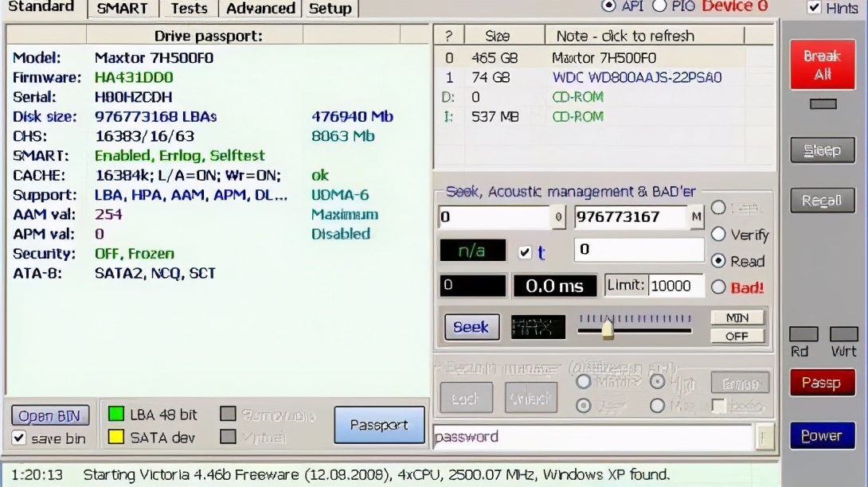Click the Wrt indicator
The width and height of the screenshot is (868, 487).
point(843,333)
